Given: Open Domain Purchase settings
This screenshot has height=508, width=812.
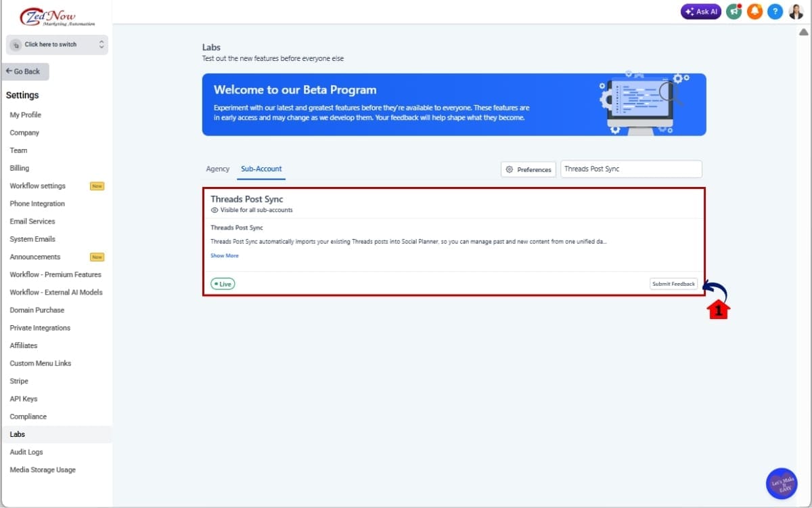Looking at the screenshot, I should pos(37,310).
